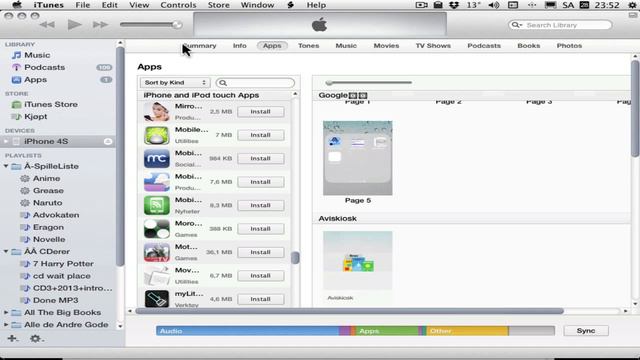Switch to the TV Shows tab
Screen dimensions: 640x360
click(x=433, y=46)
